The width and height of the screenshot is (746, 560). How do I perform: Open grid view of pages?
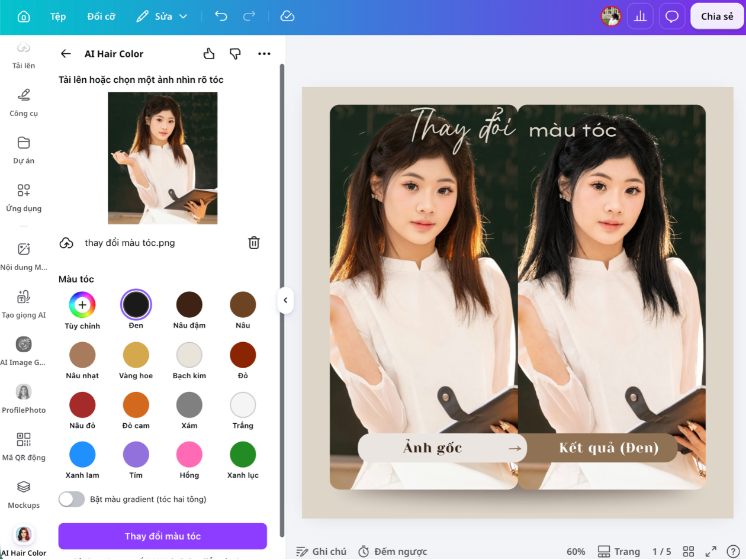point(689,551)
